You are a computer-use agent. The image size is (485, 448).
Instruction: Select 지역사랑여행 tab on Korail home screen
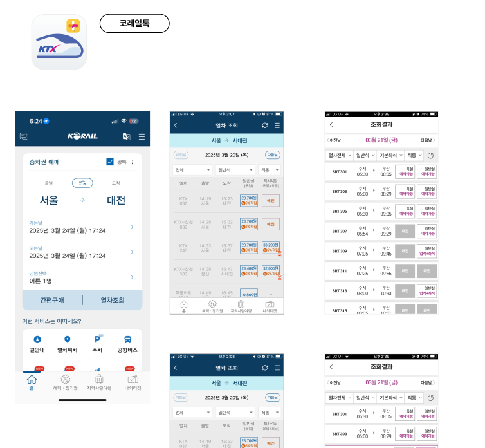click(99, 383)
